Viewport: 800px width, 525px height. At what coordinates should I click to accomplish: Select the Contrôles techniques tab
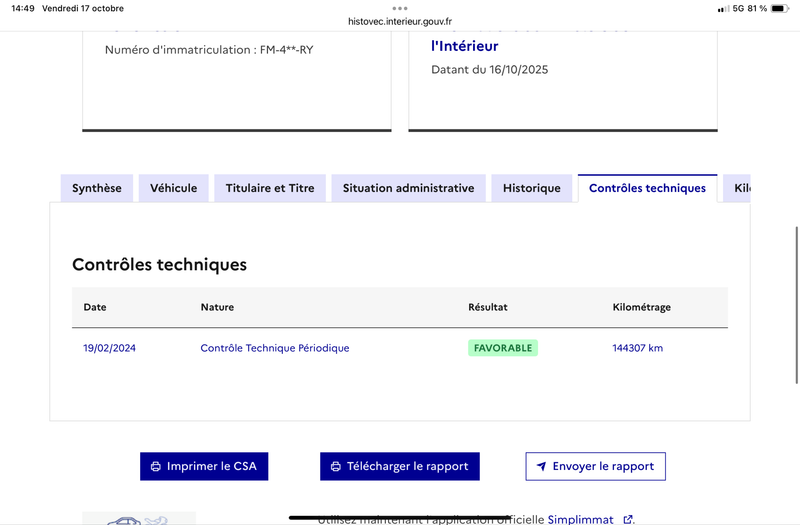(x=647, y=188)
